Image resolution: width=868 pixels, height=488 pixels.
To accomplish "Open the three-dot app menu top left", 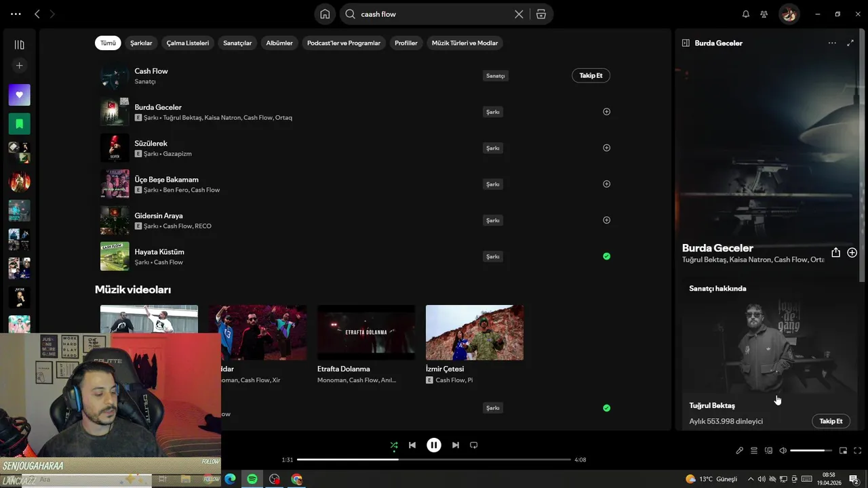I will 16,14.
